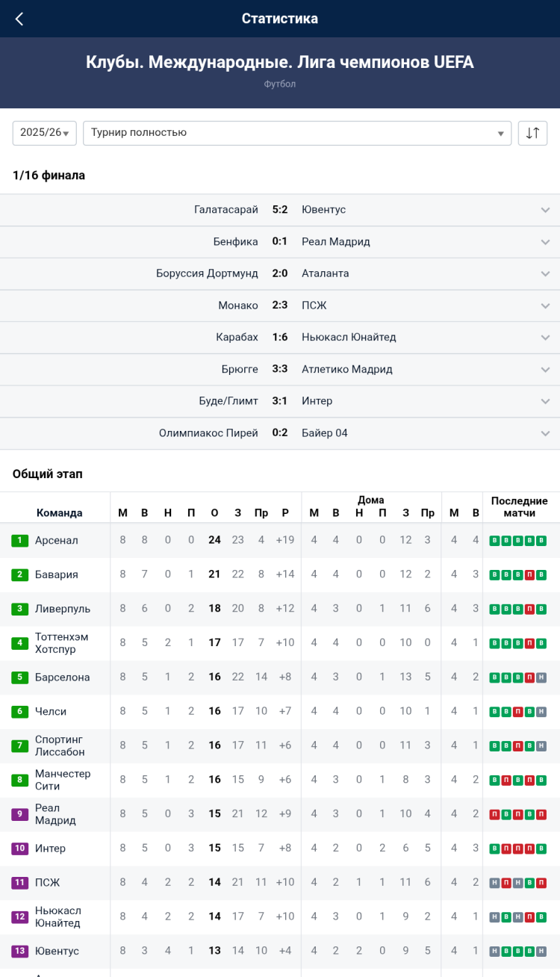Open the 'Турнир полностью' dropdown
This screenshot has width=560, height=977.
(x=296, y=133)
